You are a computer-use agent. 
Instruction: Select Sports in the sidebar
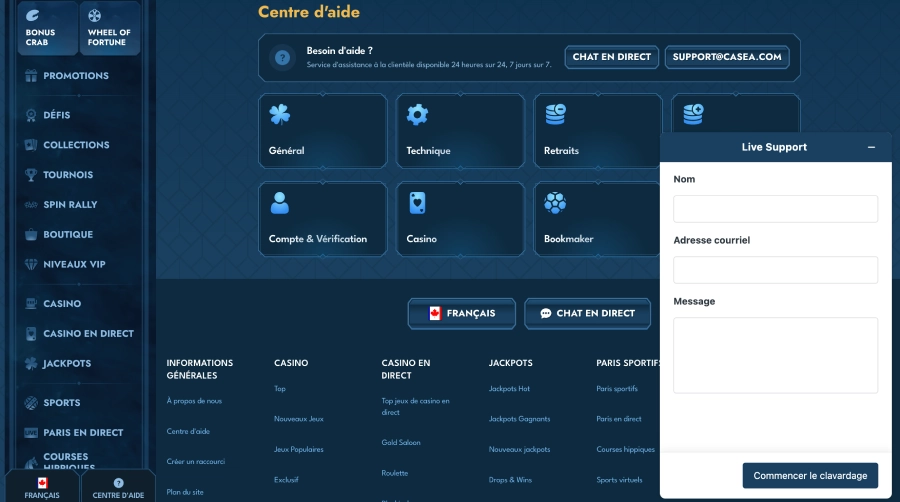click(62, 403)
